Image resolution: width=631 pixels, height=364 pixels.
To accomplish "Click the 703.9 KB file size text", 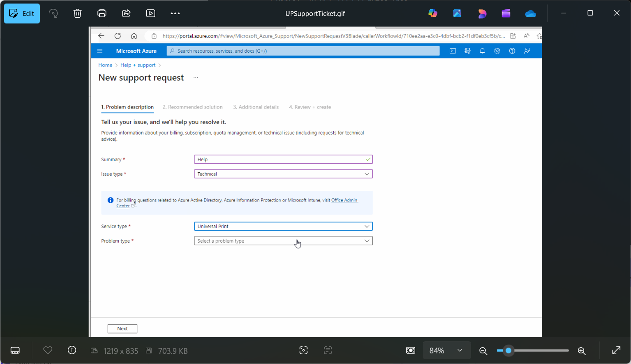I will point(173,351).
